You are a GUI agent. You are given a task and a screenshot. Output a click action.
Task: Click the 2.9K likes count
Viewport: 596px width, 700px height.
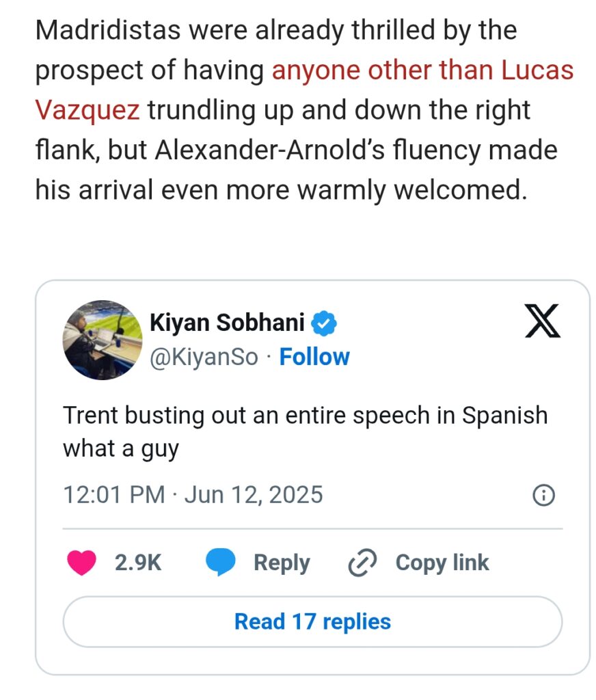(x=138, y=563)
